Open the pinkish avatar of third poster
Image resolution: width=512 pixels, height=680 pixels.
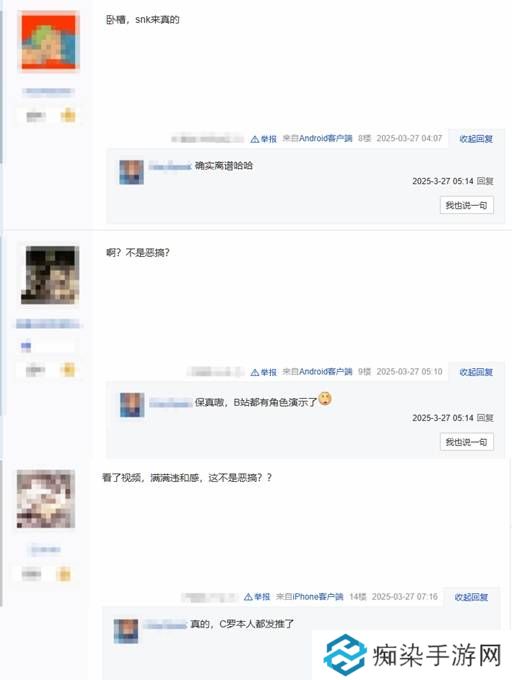(x=46, y=500)
